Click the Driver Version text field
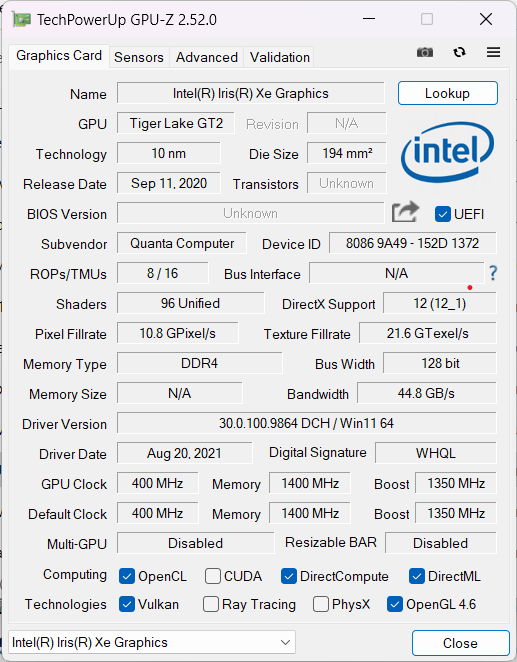Viewport: 517px width, 662px height. click(x=306, y=423)
